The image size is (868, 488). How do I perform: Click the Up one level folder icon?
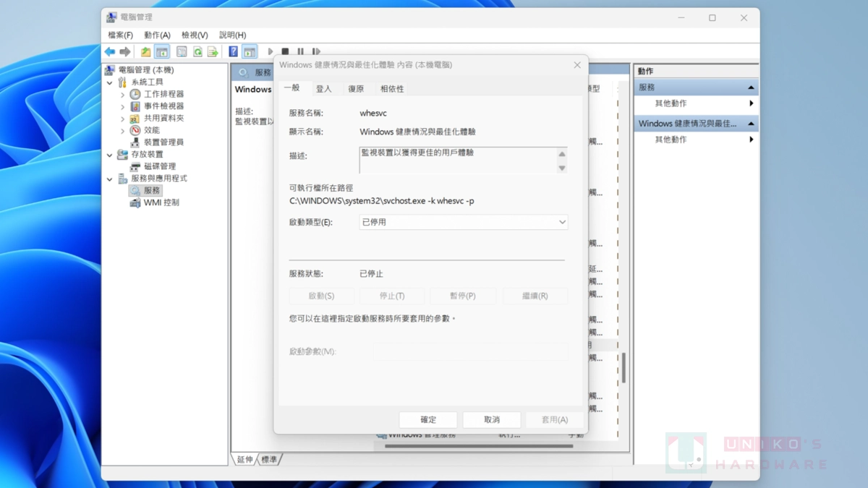[x=146, y=52]
